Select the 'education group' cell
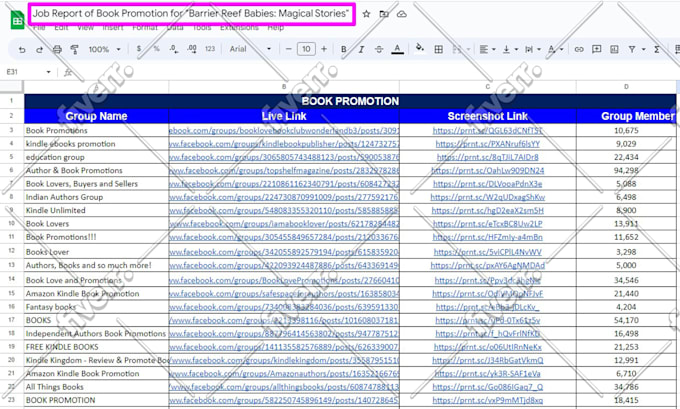This screenshot has height=409, width=680. 96,157
